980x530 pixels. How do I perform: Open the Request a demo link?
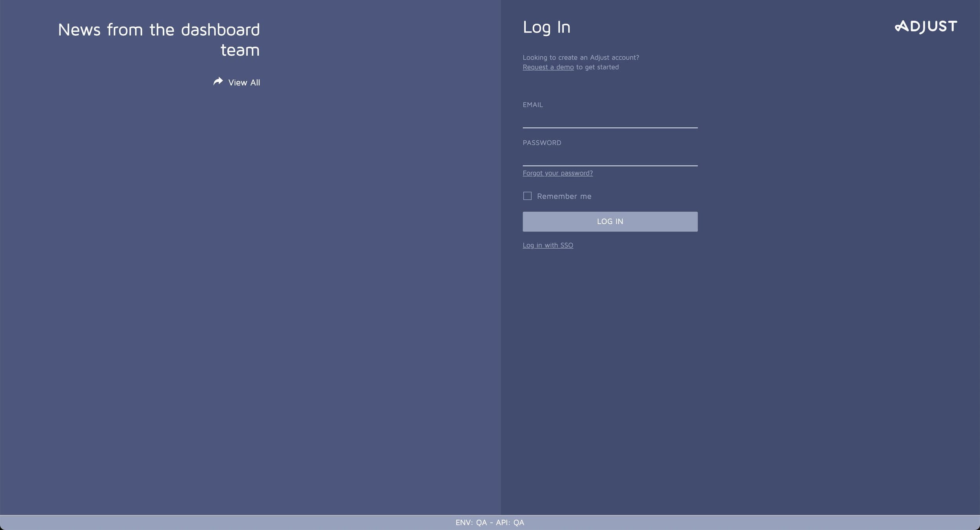[547, 67]
